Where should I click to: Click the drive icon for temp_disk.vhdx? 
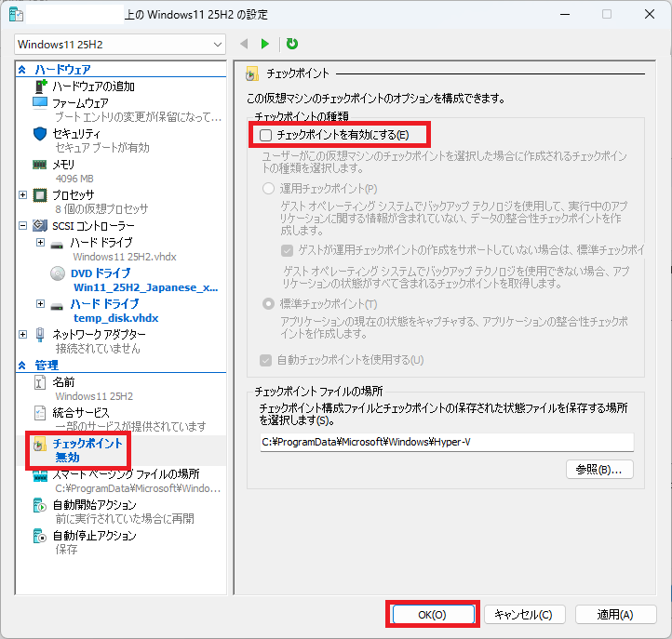[57, 307]
